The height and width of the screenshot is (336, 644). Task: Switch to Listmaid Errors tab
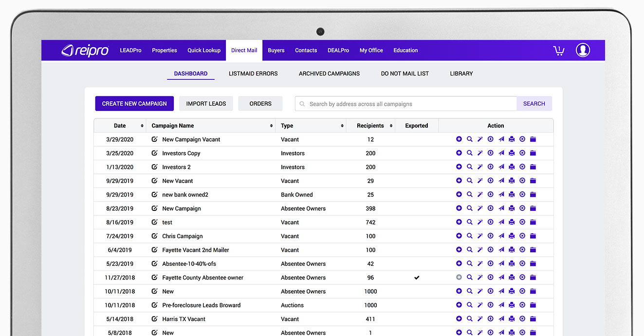[x=253, y=74]
